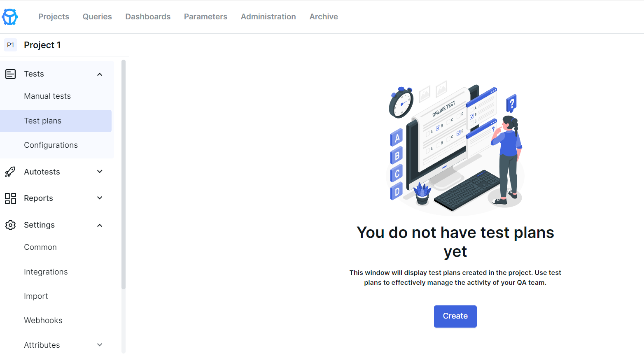The width and height of the screenshot is (644, 356).
Task: Open the Queries menu
Action: (97, 16)
